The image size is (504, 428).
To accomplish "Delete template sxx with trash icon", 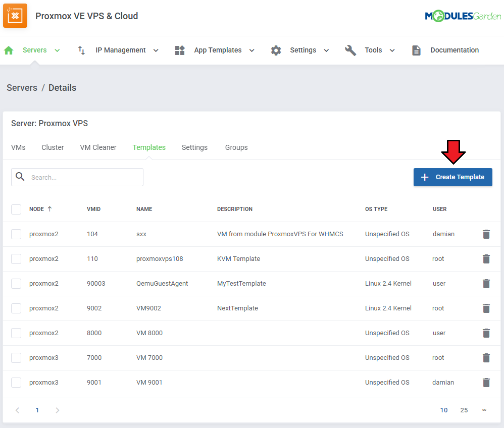I will [486, 234].
